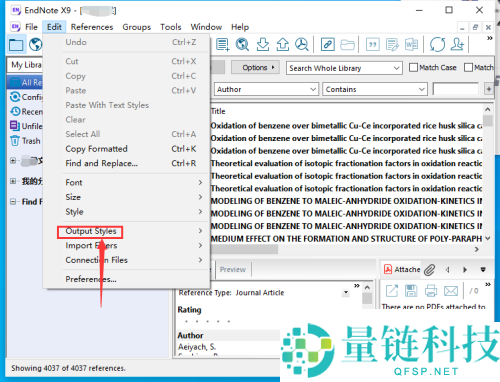Click the Open Link toolbar icon
This screenshot has height=382, width=500.
328,44
